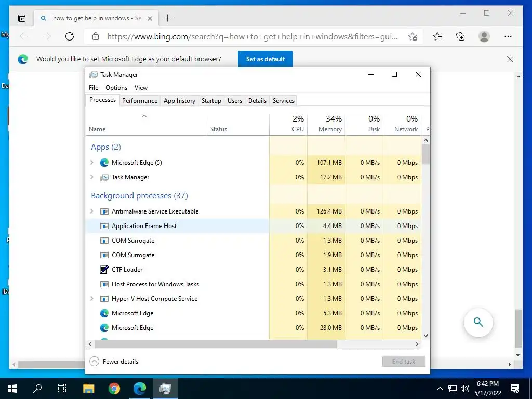The height and width of the screenshot is (399, 532).
Task: Open Task View from taskbar
Action: (x=62, y=389)
